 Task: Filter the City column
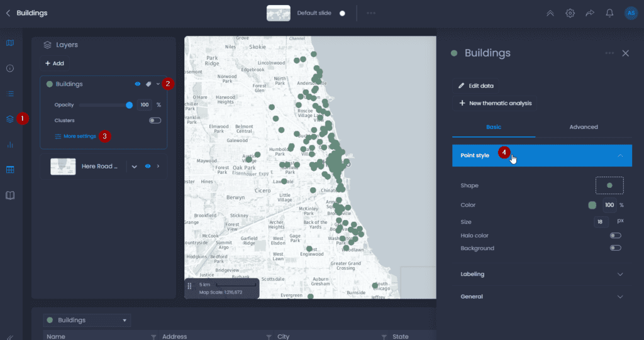click(384, 337)
